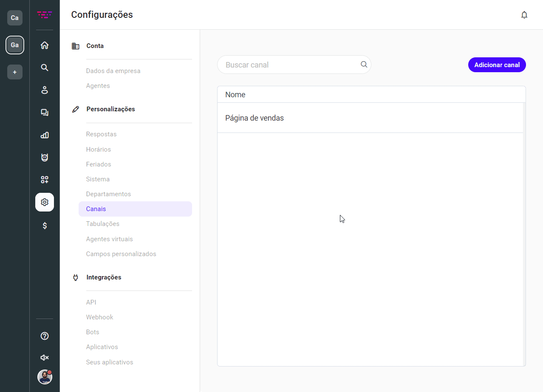Open the help question mark icon

pyautogui.click(x=45, y=336)
